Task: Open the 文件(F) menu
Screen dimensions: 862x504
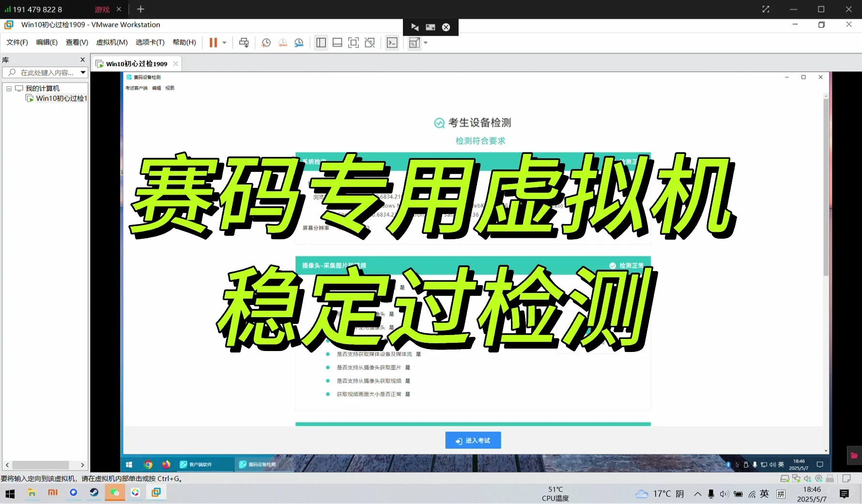Action: pos(17,42)
